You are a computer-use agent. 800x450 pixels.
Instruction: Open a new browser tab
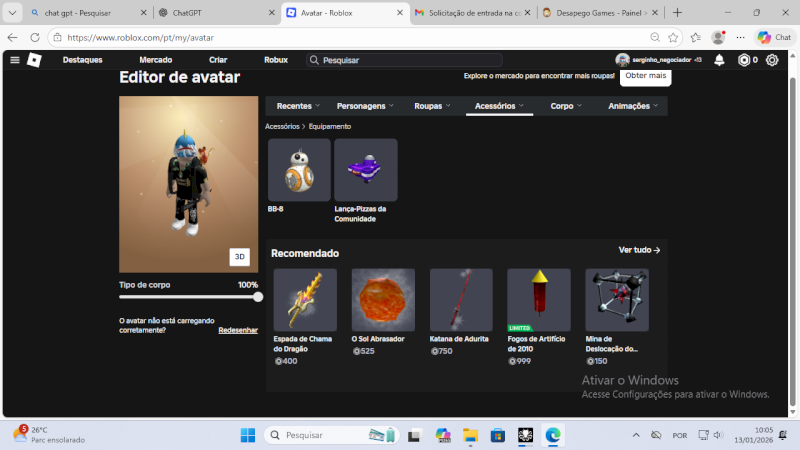pyautogui.click(x=678, y=13)
